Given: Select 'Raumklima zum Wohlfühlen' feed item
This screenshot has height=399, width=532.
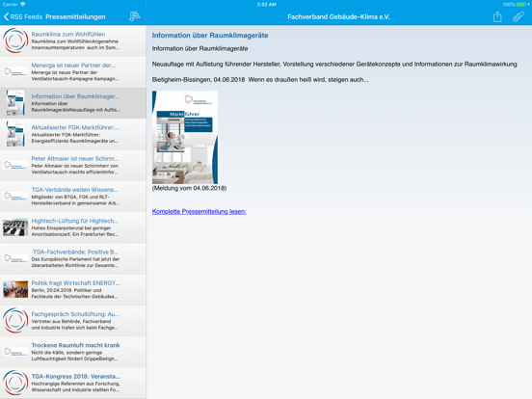Looking at the screenshot, I should 73,40.
